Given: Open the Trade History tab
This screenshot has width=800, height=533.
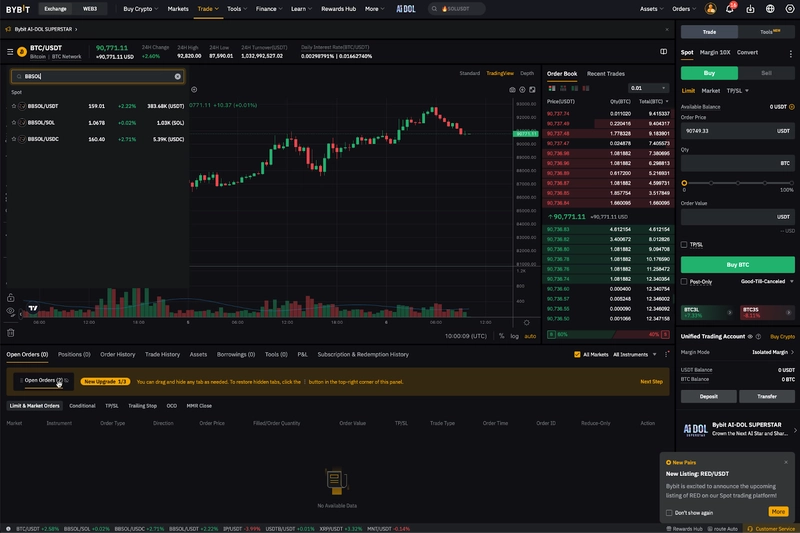Looking at the screenshot, I should click(x=162, y=354).
